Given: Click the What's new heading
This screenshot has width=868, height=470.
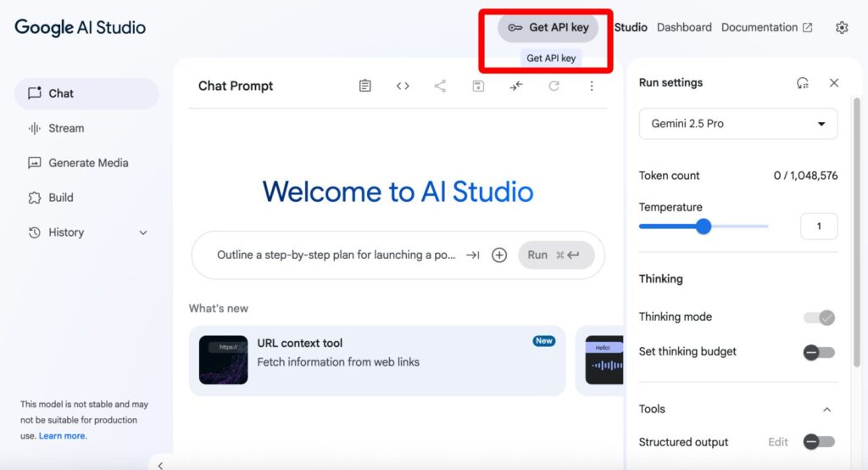Looking at the screenshot, I should (219, 309).
